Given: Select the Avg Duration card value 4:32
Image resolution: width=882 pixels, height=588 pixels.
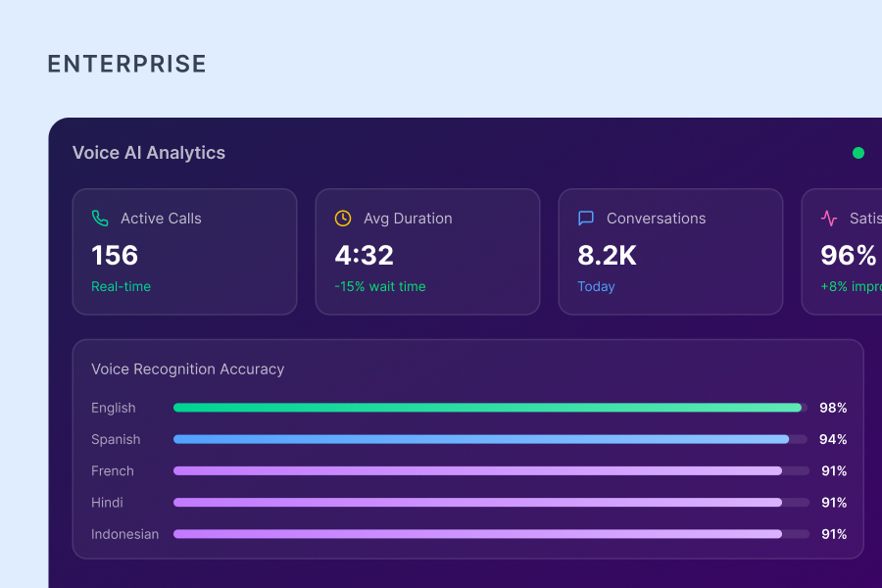Looking at the screenshot, I should [x=364, y=256].
